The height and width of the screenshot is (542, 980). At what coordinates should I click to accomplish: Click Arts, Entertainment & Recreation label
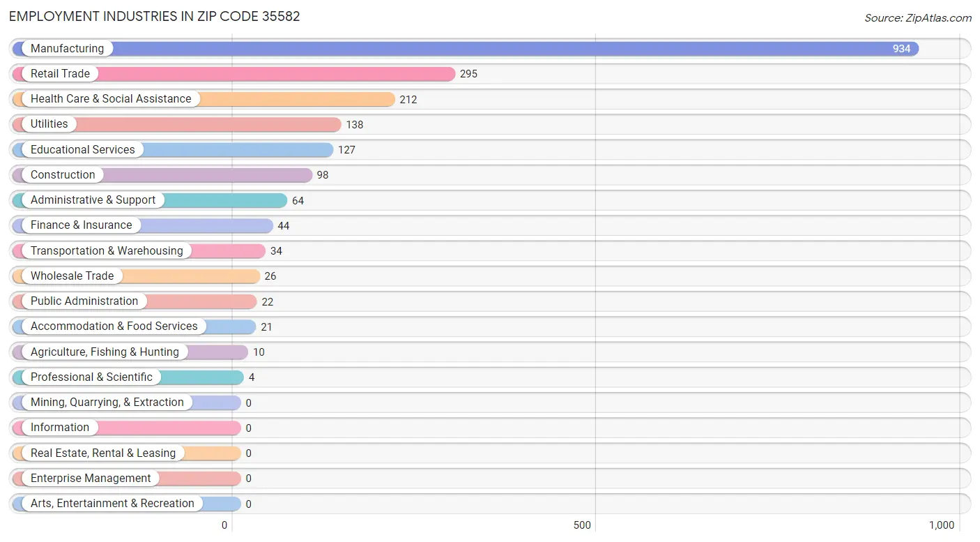(112, 504)
